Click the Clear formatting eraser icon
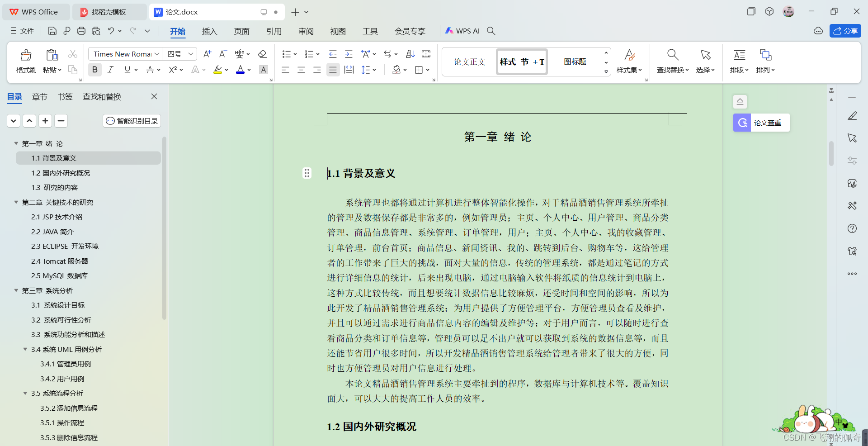The width and height of the screenshot is (868, 446). tap(262, 54)
